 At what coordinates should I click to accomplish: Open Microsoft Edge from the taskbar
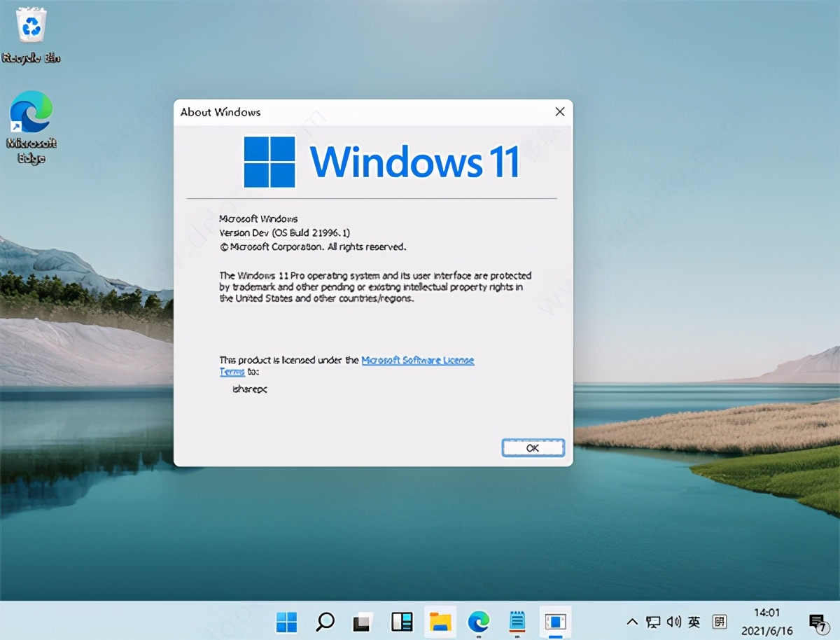point(479,622)
